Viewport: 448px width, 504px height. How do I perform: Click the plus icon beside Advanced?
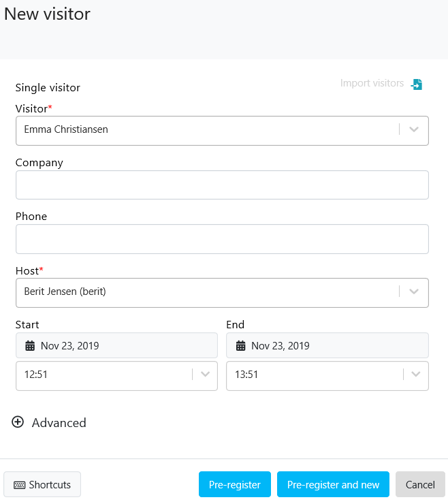[x=18, y=422]
